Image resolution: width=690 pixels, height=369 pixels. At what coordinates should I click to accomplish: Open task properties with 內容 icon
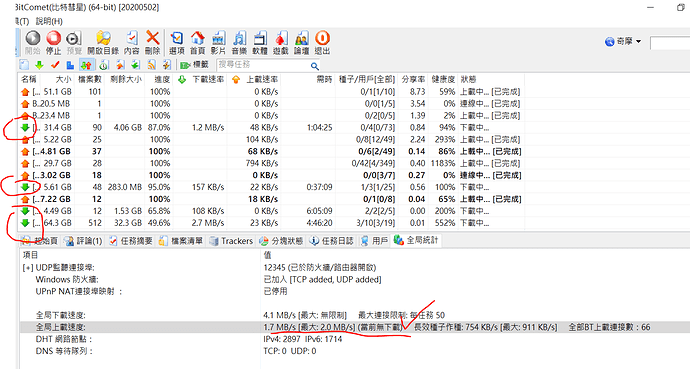(x=132, y=43)
